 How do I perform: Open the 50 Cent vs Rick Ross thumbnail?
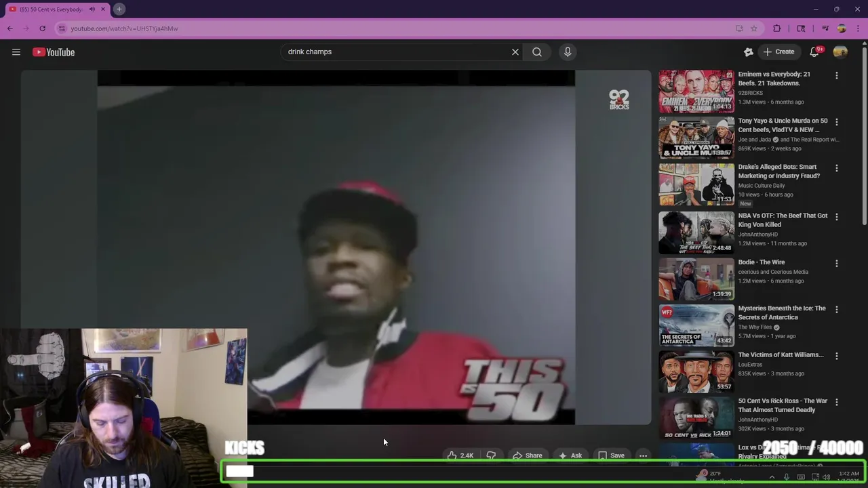click(696, 418)
